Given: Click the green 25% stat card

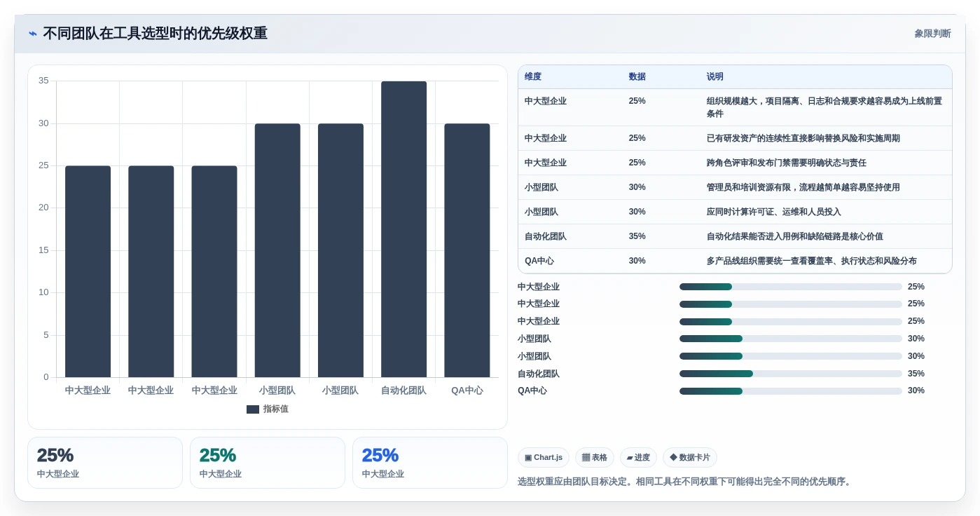Looking at the screenshot, I should point(268,463).
